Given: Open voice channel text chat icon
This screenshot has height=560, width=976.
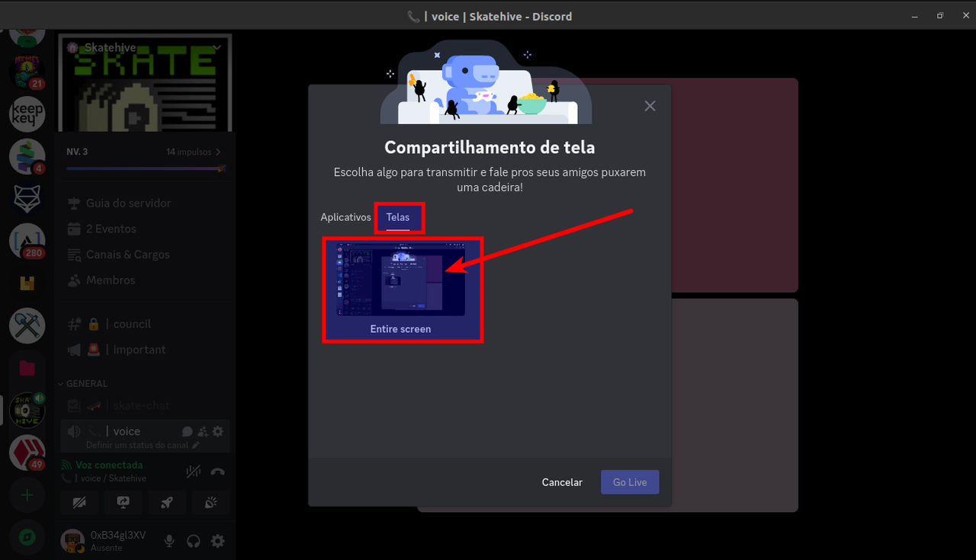Looking at the screenshot, I should 188,431.
